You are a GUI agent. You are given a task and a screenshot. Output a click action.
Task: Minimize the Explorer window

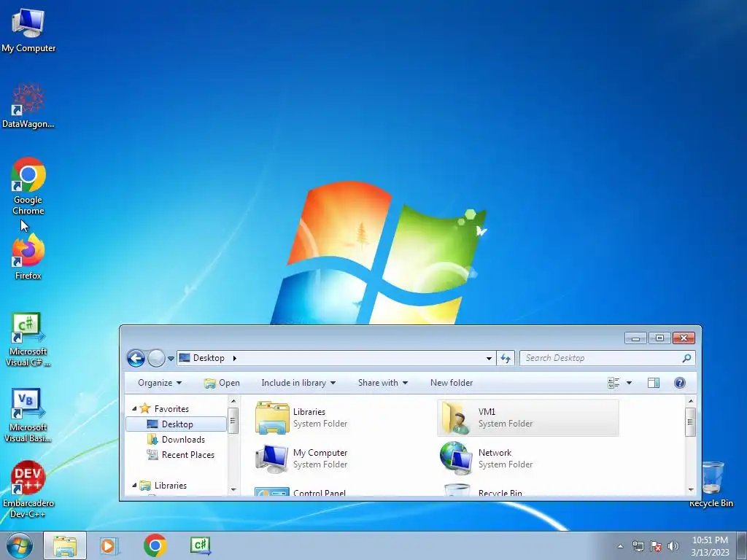(635, 338)
